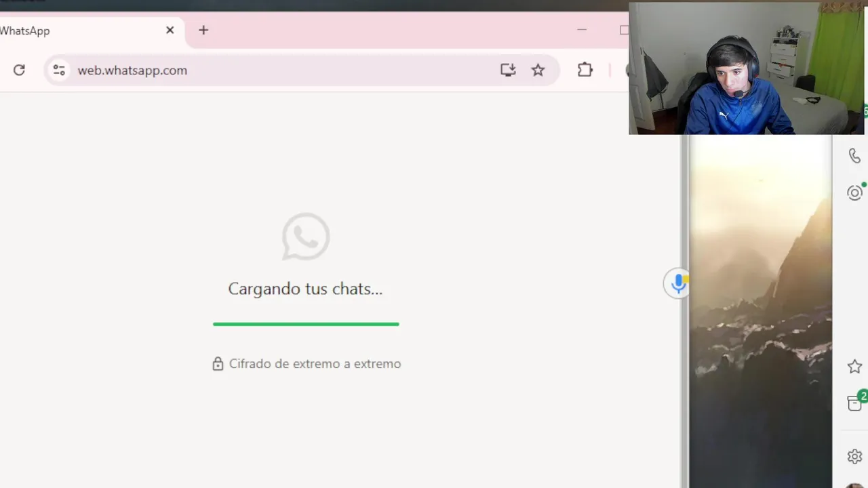Click the blue microphone voice button
868x488 pixels.
tap(677, 283)
